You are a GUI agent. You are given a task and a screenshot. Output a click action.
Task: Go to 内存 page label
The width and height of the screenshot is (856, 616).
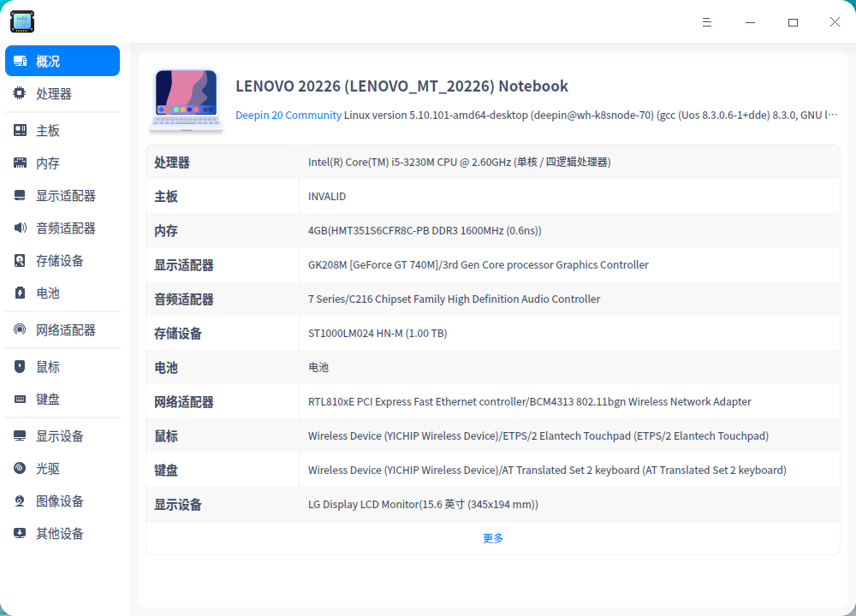[x=48, y=163]
